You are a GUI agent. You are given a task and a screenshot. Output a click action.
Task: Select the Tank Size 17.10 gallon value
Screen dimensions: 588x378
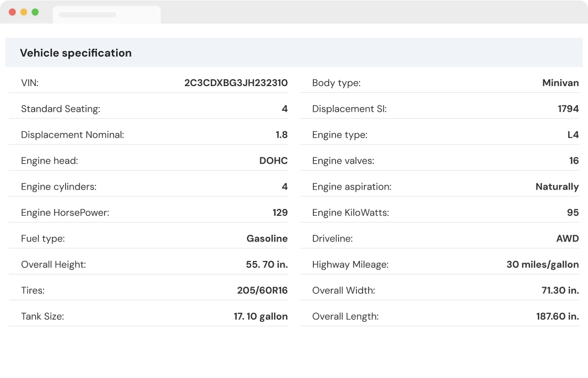pos(260,317)
